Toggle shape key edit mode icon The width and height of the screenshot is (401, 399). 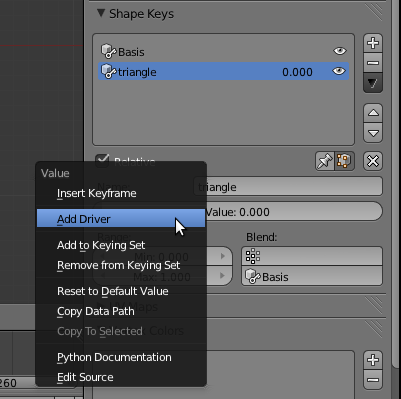[x=344, y=161]
